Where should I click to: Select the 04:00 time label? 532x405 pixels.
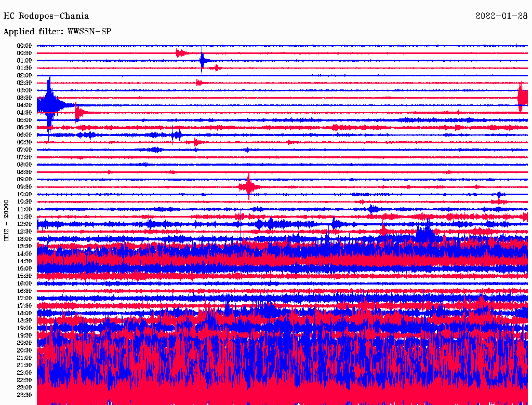tap(24, 105)
